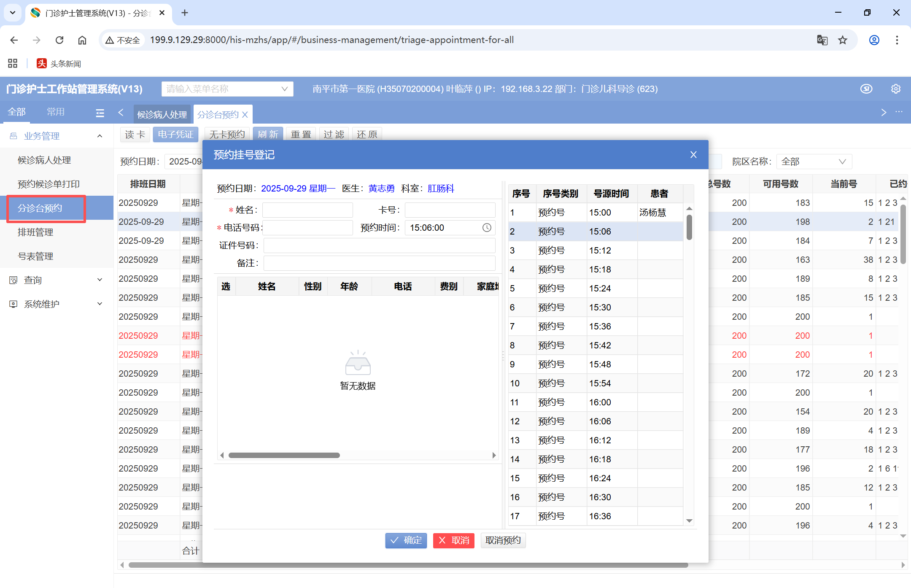Switch to the 候诊病人处理 tab

pyautogui.click(x=162, y=115)
